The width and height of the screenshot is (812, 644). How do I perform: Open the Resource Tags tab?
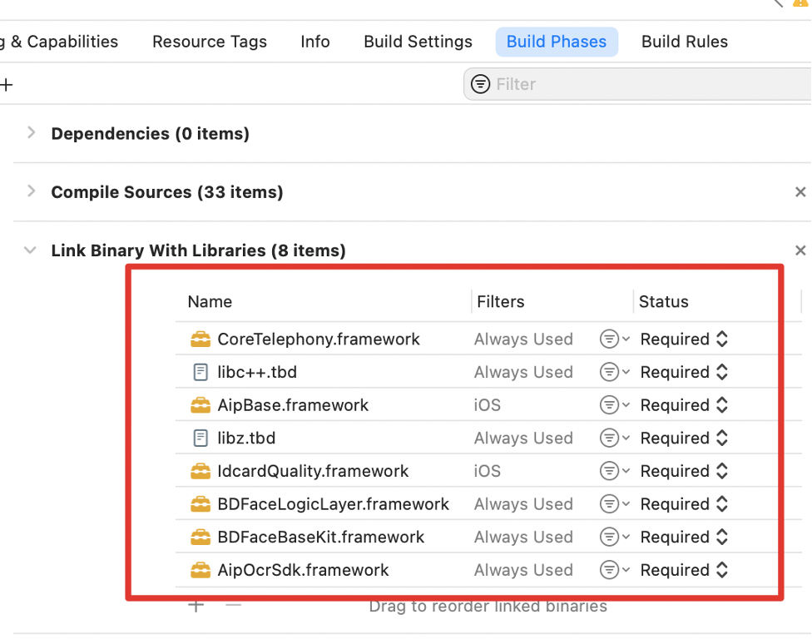coord(209,42)
